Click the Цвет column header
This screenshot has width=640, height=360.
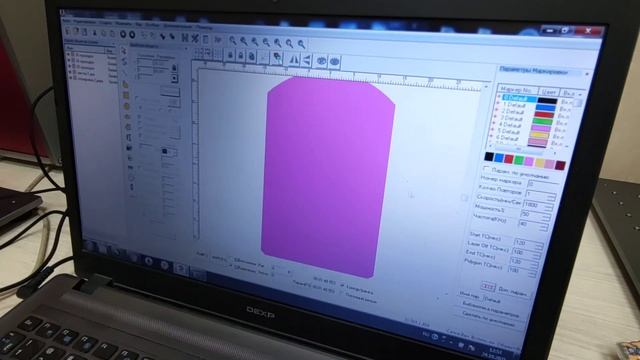pyautogui.click(x=548, y=91)
